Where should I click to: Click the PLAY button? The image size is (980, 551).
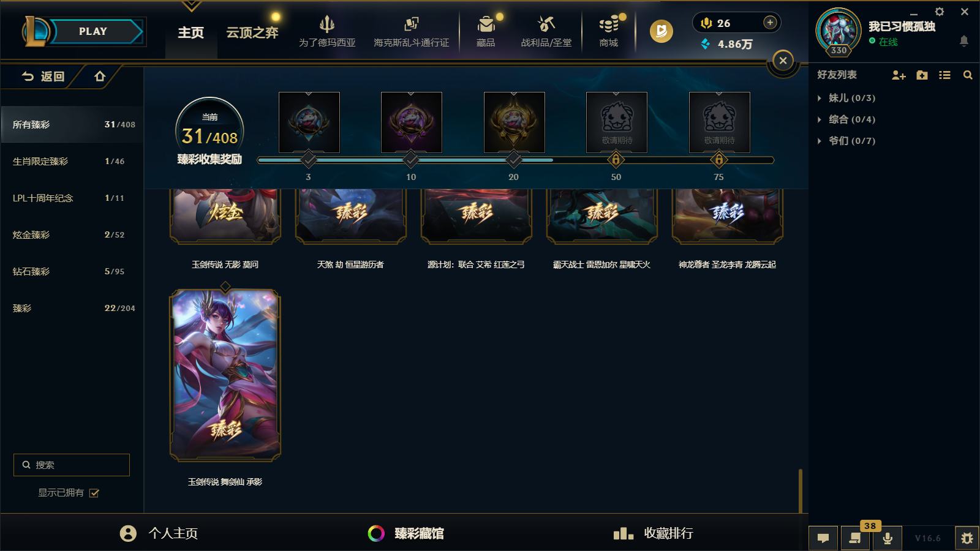(93, 31)
